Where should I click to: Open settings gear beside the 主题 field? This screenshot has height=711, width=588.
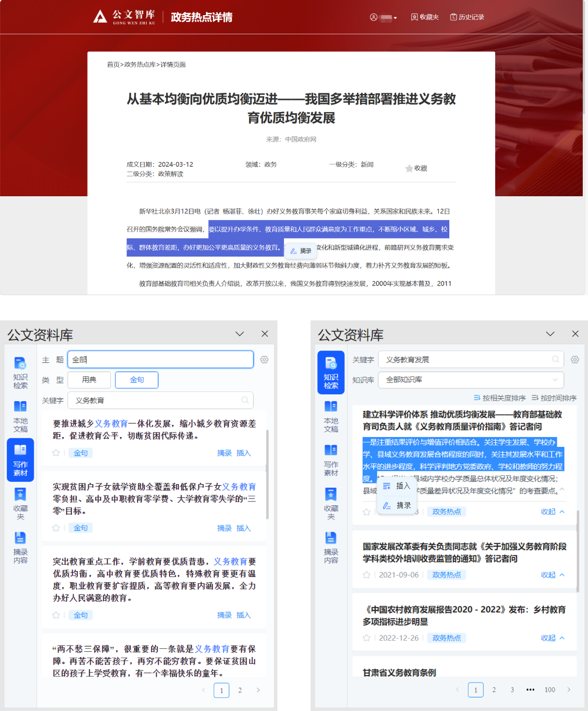point(264,360)
